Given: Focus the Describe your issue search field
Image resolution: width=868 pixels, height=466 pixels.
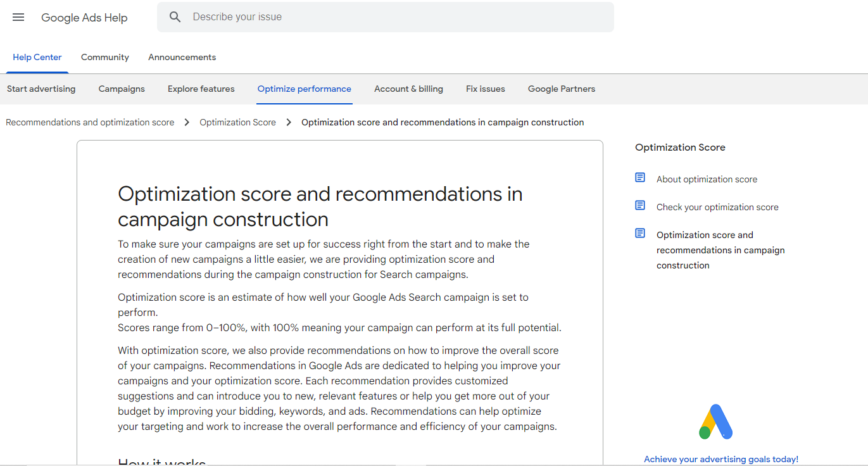Looking at the screenshot, I should pos(386,17).
